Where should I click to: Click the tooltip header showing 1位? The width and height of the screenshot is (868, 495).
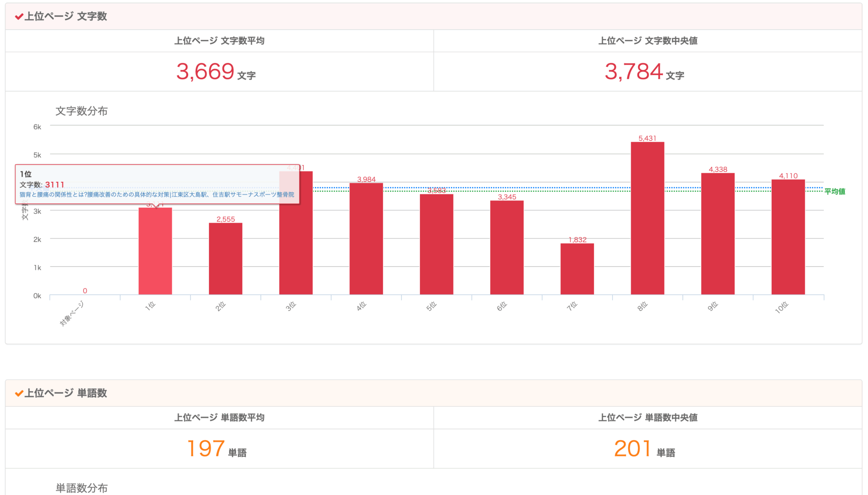[x=25, y=174]
